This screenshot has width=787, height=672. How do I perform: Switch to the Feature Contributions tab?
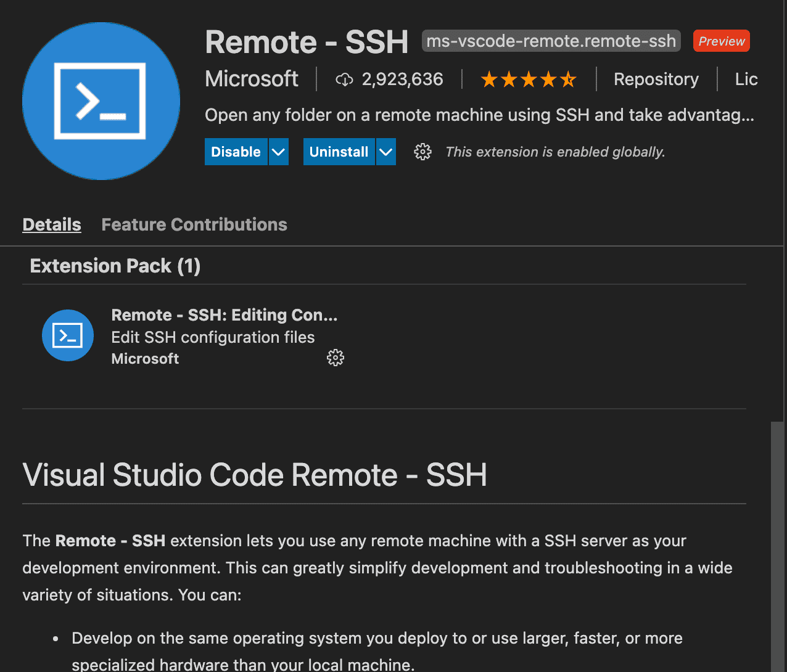(x=194, y=224)
